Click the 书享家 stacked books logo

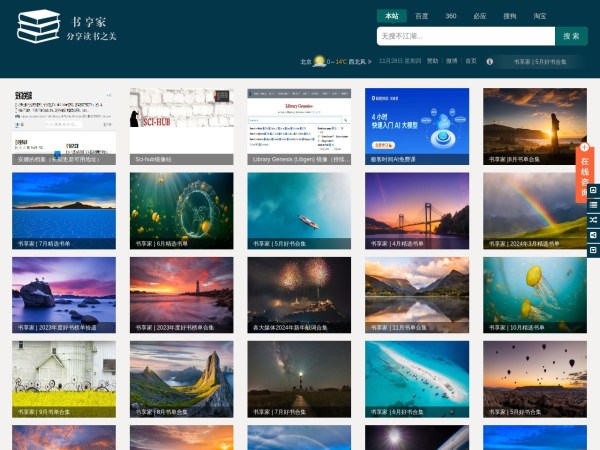[x=38, y=27]
